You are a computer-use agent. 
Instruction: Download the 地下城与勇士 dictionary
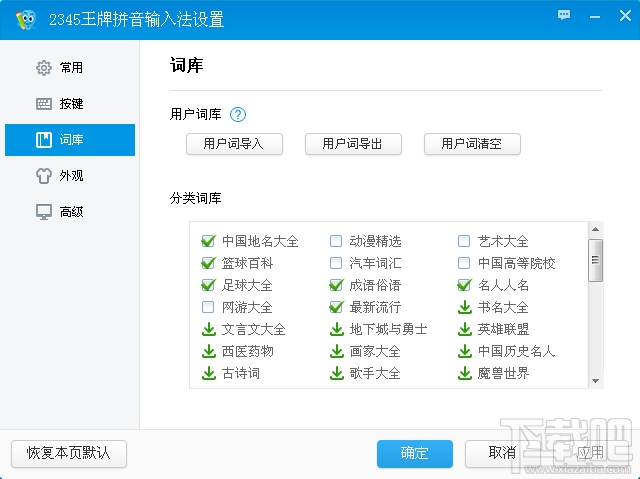(x=337, y=329)
